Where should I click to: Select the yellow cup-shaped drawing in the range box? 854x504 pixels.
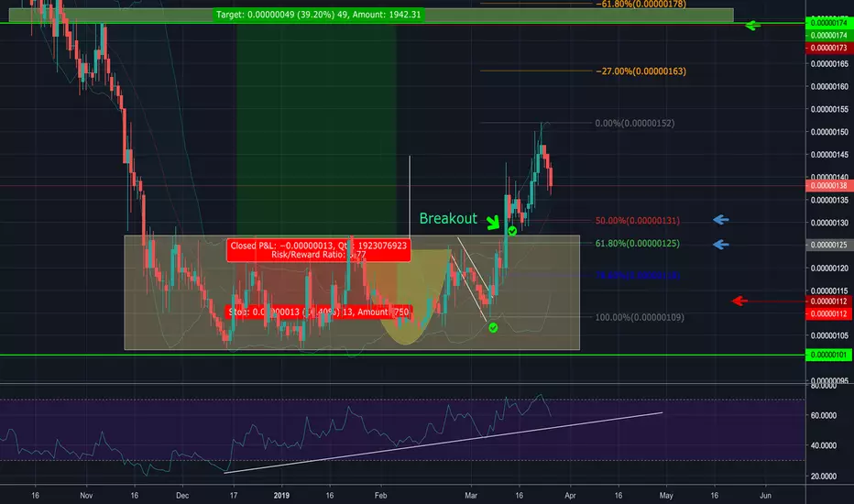[x=407, y=297]
